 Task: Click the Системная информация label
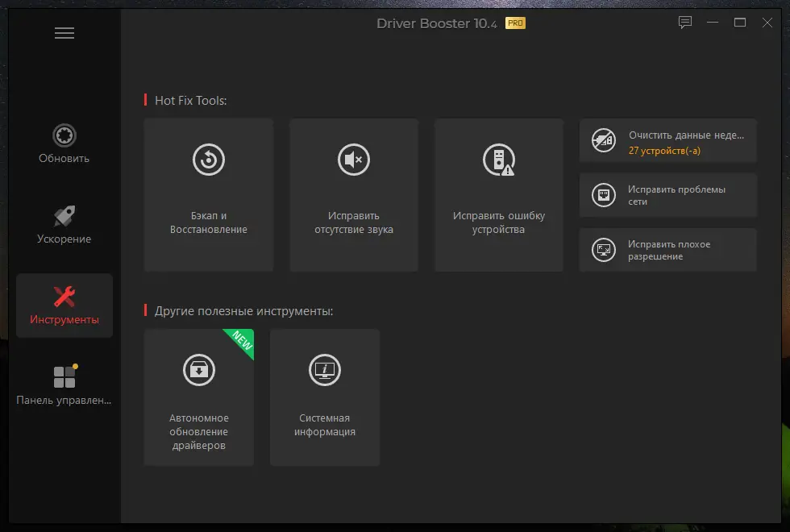point(324,425)
